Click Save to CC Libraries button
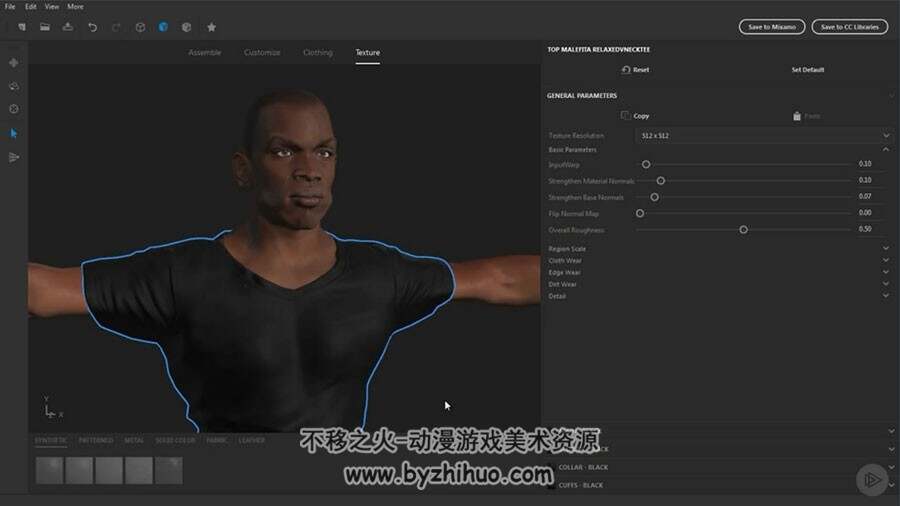Viewport: 900px width, 506px height. [849, 27]
